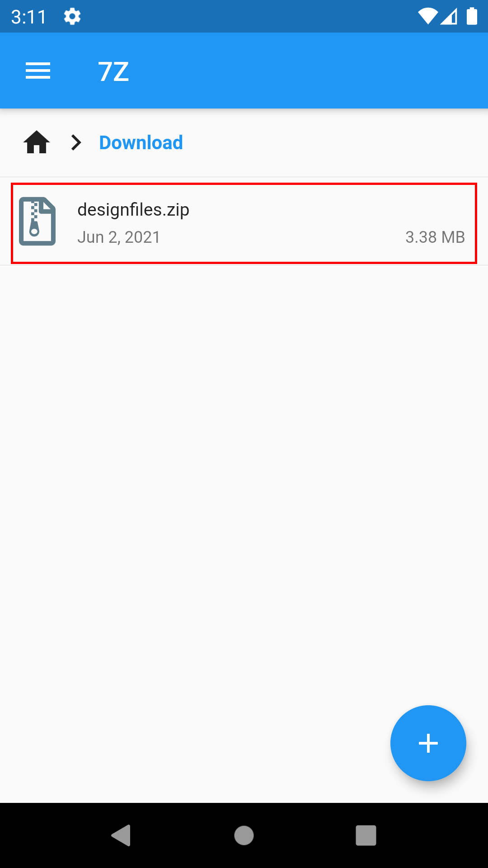The width and height of the screenshot is (488, 868).
Task: Tap the zip archive file icon
Action: [x=38, y=221]
